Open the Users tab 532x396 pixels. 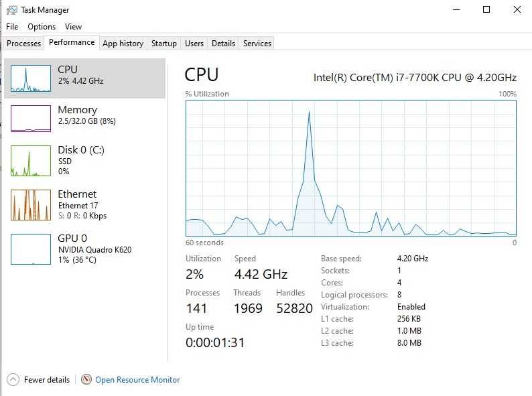[194, 44]
